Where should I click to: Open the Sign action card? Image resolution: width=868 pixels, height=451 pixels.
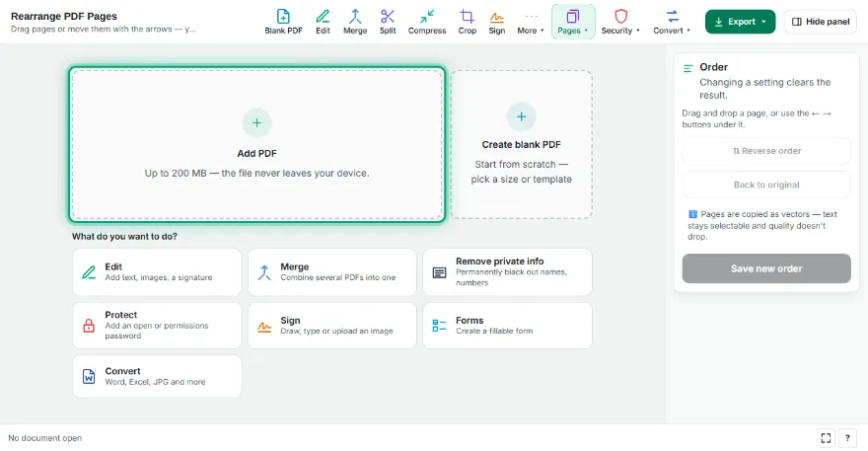(332, 326)
